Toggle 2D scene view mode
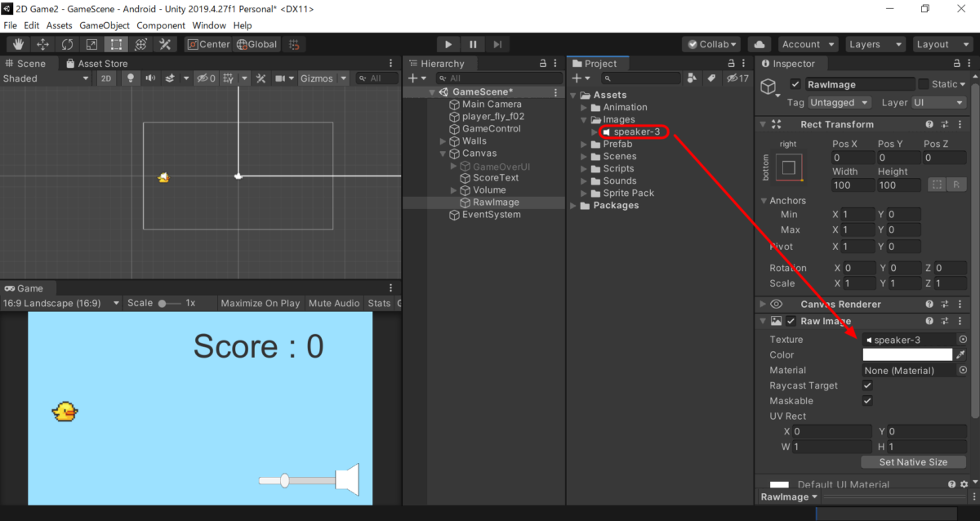980x521 pixels. coord(106,78)
